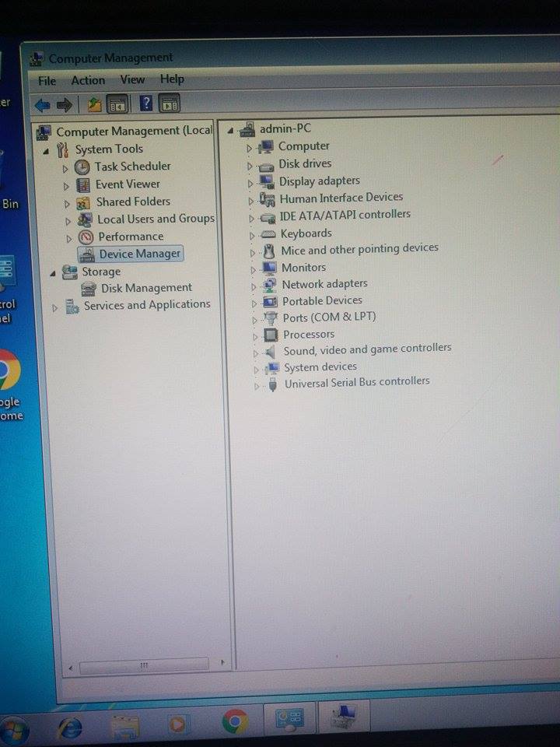Click the IDE ATA/ATAPI controllers icon
560x747 pixels.
(x=268, y=218)
